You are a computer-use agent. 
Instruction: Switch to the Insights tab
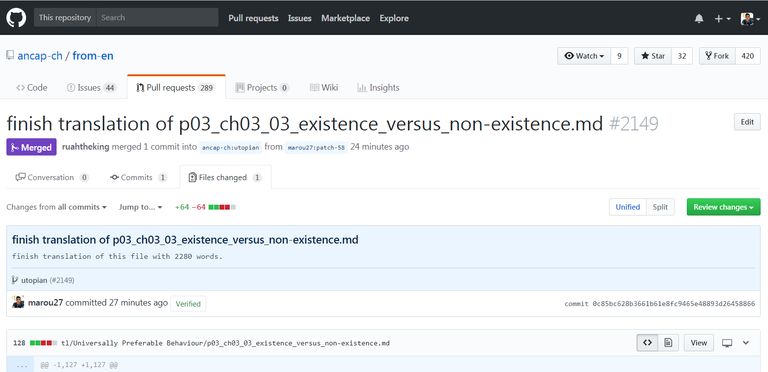[x=378, y=88]
